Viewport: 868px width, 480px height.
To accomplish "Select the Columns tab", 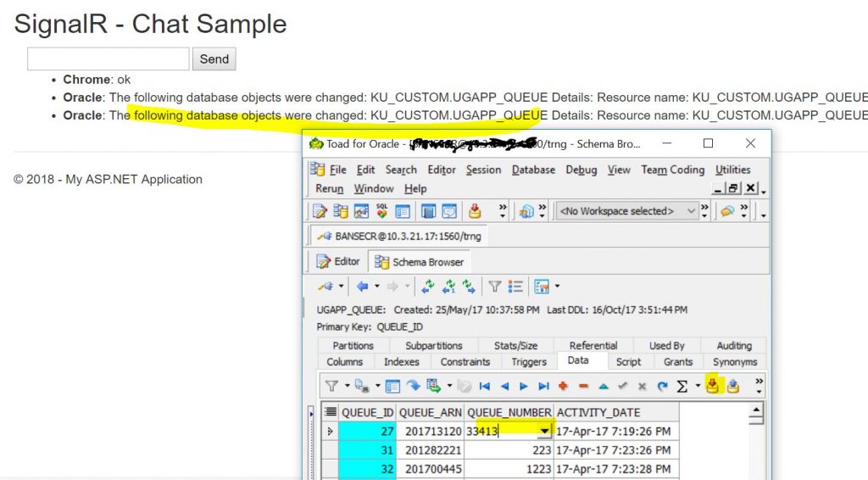I will pyautogui.click(x=344, y=362).
